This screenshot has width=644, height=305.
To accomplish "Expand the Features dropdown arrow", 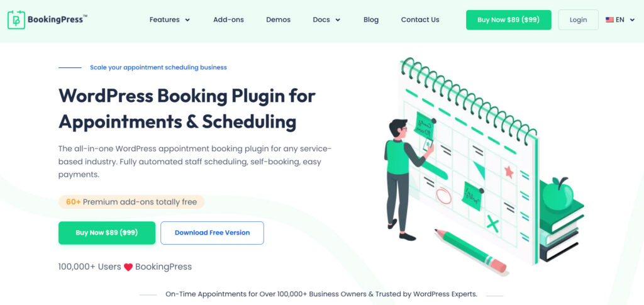I will [x=187, y=19].
